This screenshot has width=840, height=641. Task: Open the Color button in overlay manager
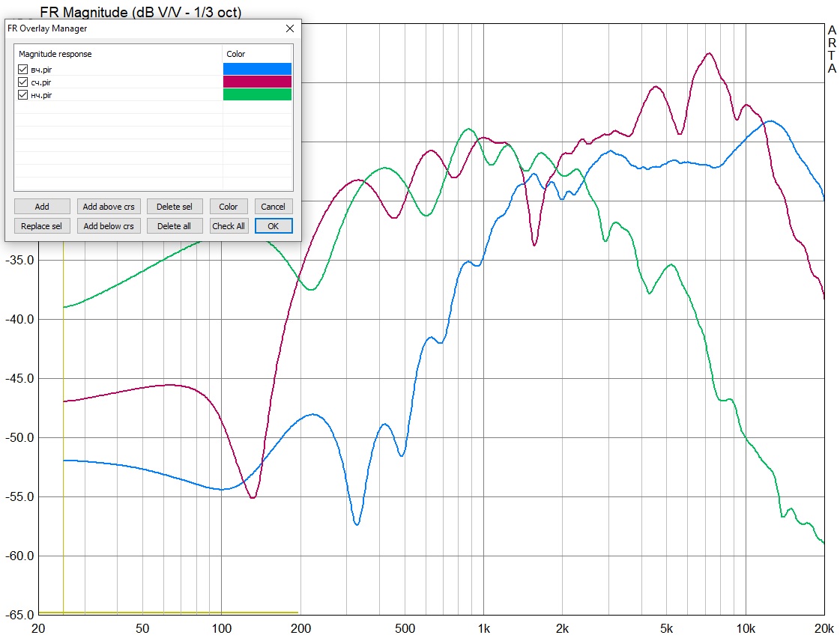click(x=229, y=207)
